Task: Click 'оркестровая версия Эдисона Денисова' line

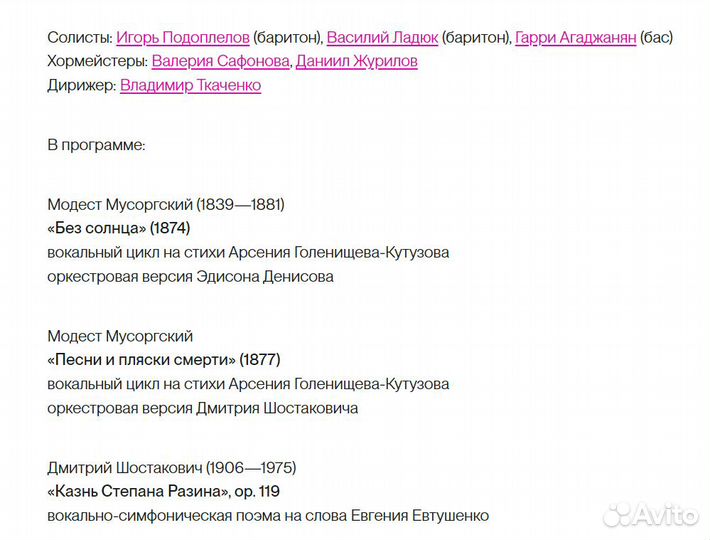Action: (190, 276)
